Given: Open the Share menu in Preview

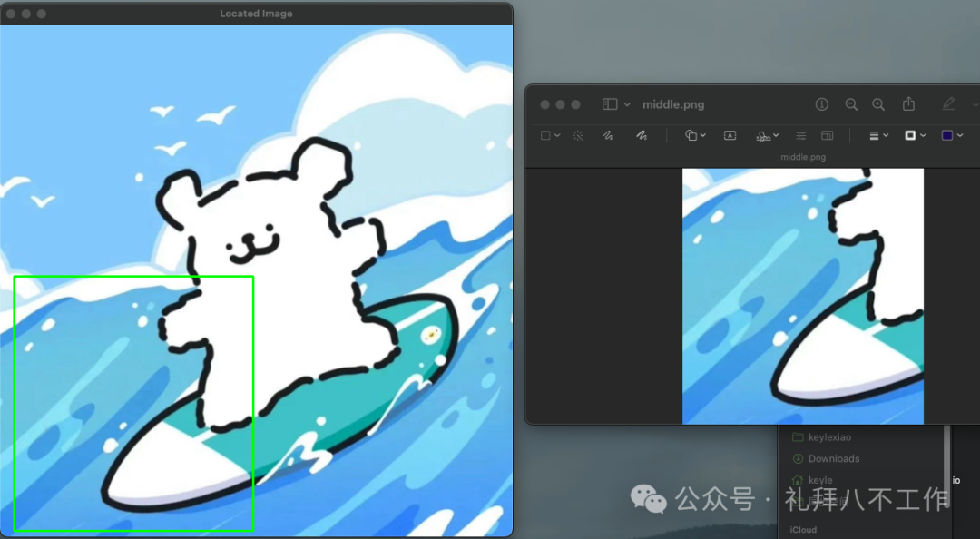Looking at the screenshot, I should [908, 103].
